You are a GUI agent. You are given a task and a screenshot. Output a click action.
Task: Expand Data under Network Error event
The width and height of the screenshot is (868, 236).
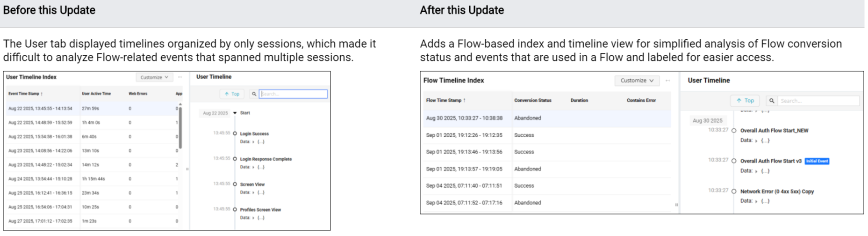tap(756, 201)
